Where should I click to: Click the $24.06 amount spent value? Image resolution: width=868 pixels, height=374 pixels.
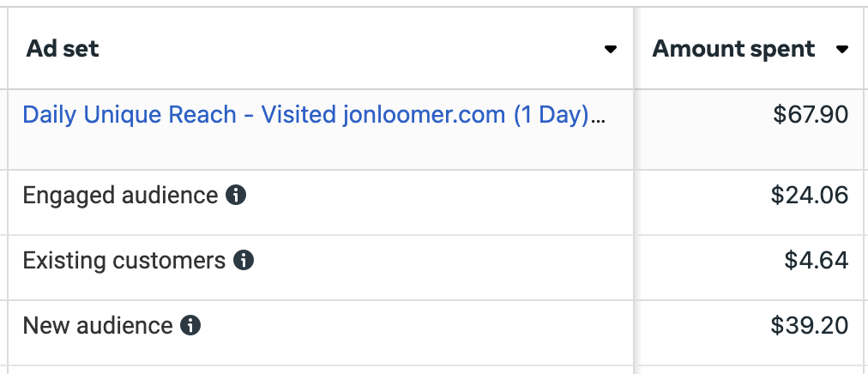[810, 196]
